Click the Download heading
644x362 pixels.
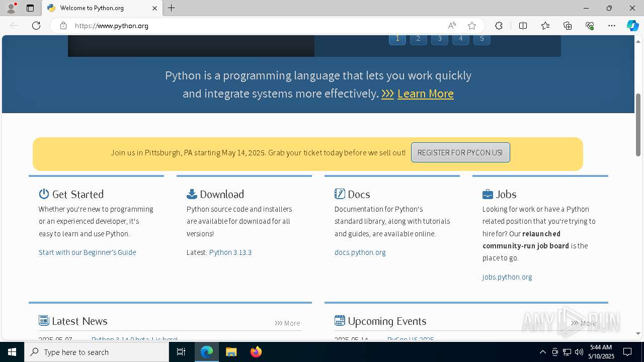click(x=222, y=194)
